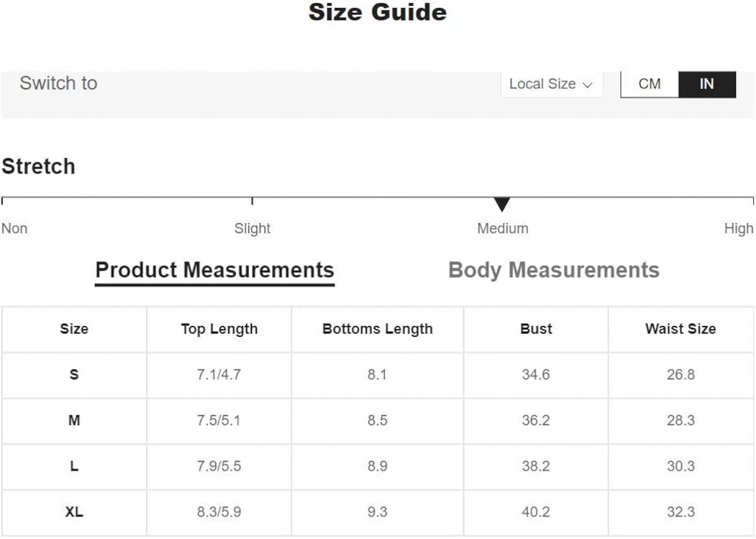Open the Product Measurements tab
The image size is (756, 539).
click(215, 270)
